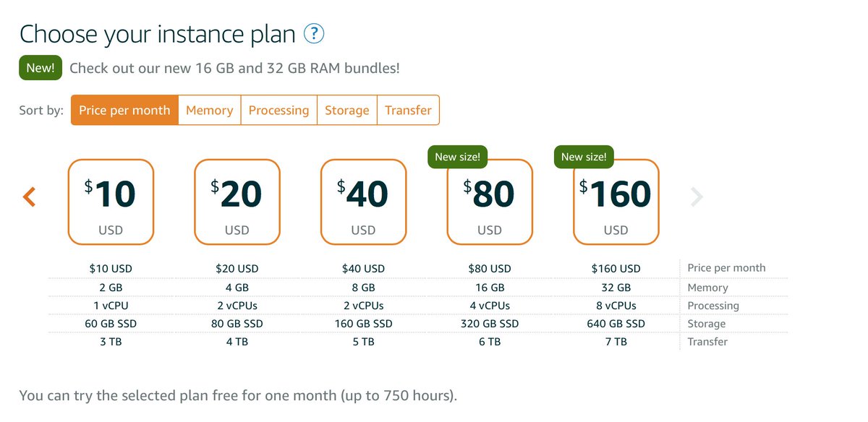Screen dimensions: 868x422
Task: Sort plans by Memory
Action: click(x=209, y=111)
